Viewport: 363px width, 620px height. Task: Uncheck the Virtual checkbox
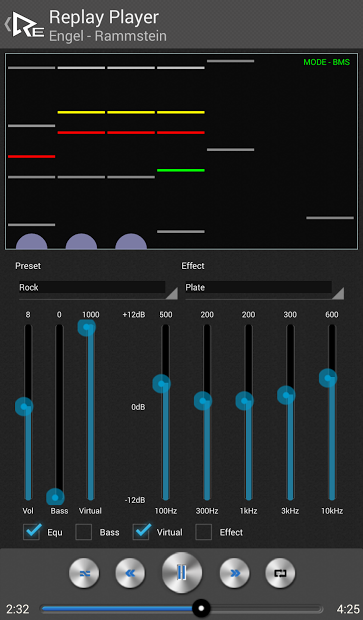142,532
